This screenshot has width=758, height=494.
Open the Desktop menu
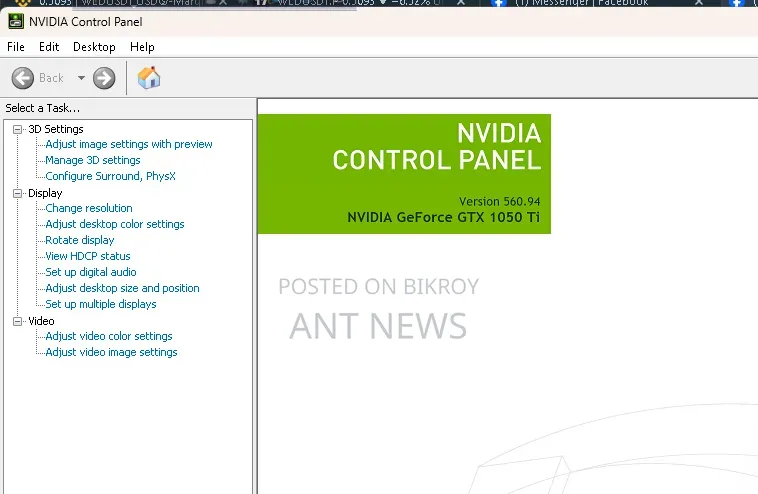pos(94,47)
